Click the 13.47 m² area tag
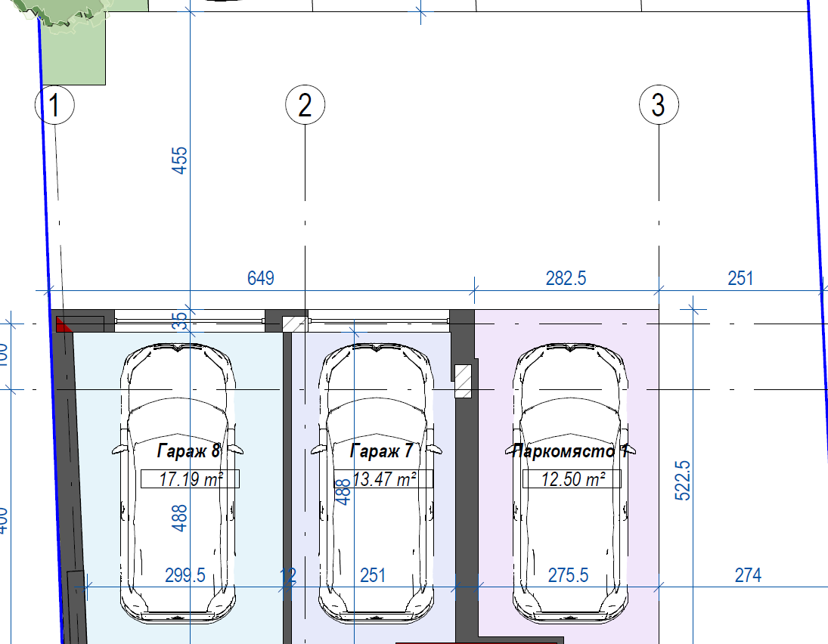The height and width of the screenshot is (644, 828). 385,478
